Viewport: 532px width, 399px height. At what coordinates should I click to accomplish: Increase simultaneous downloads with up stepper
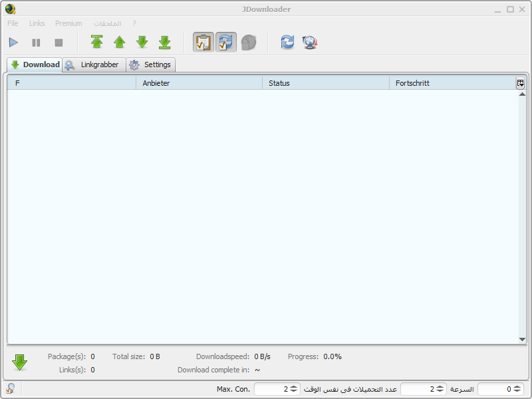[440, 387]
